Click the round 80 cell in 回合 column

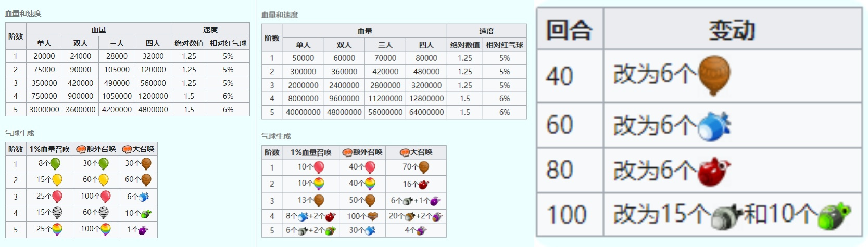pos(570,170)
